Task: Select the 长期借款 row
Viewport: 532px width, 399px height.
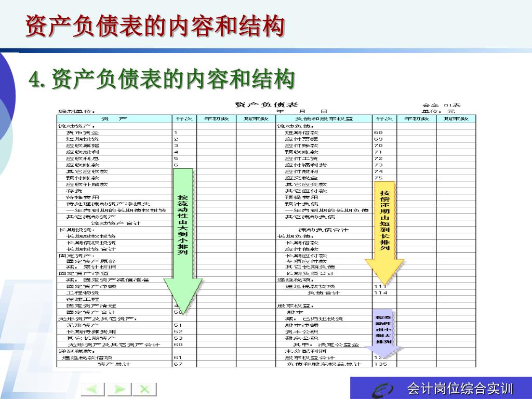Action: point(302,243)
